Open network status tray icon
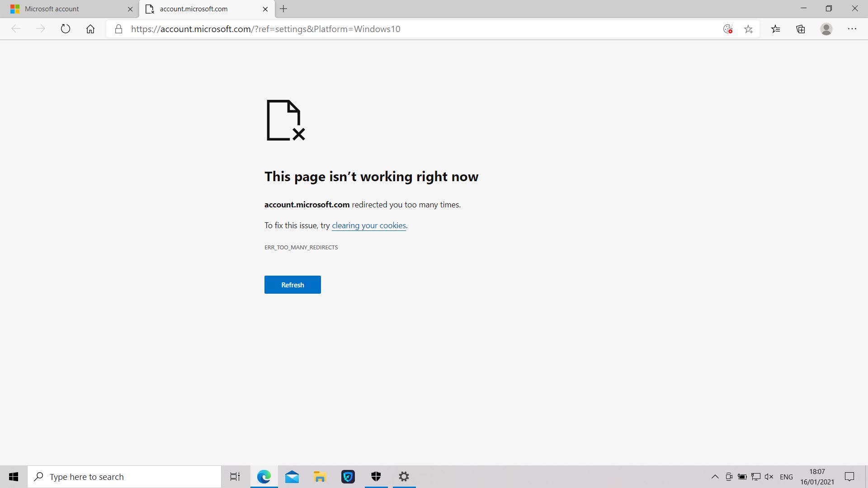This screenshot has width=868, height=488. click(756, 477)
